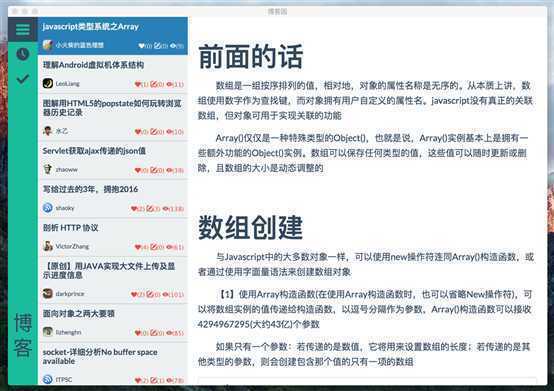554x391 pixels.
Task: Click the eye views icon on 水乙's post
Action: point(169,132)
